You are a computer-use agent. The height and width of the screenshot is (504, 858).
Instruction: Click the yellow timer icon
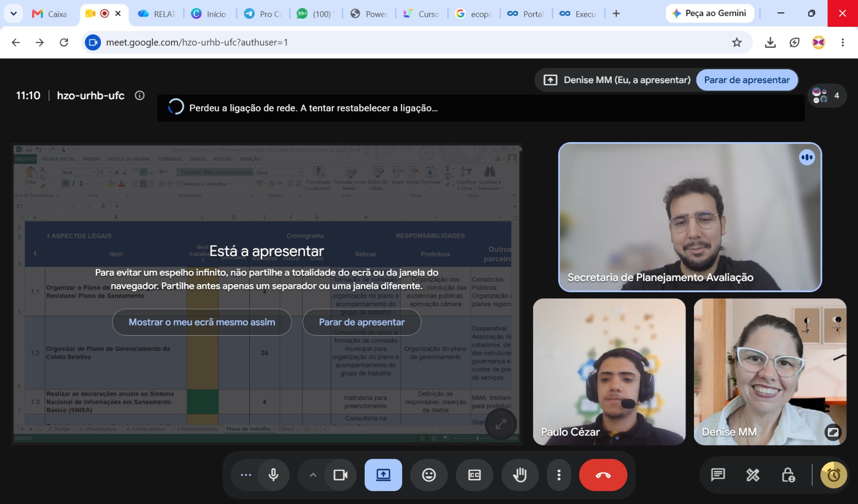[x=834, y=475]
